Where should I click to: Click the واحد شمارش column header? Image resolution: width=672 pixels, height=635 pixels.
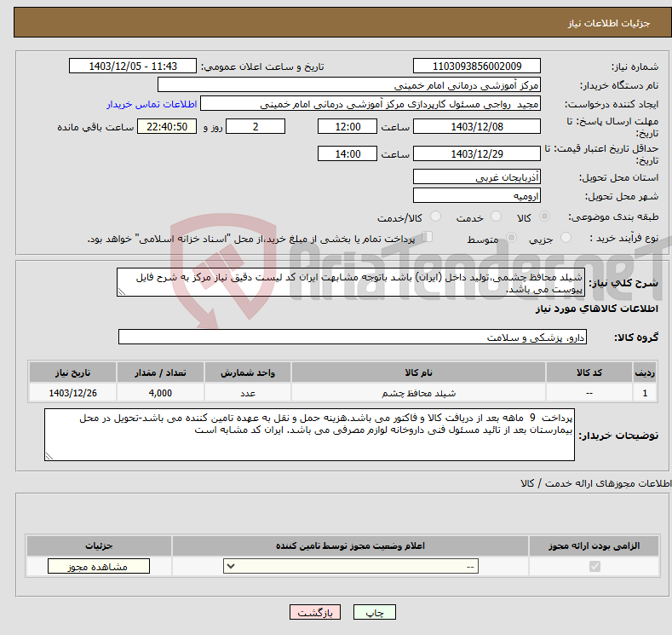click(x=248, y=372)
